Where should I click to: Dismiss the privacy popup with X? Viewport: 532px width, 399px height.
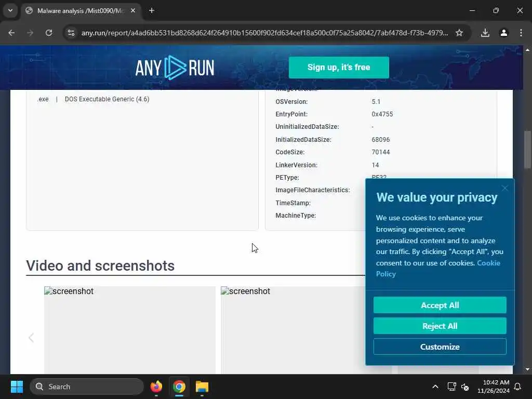[505, 188]
